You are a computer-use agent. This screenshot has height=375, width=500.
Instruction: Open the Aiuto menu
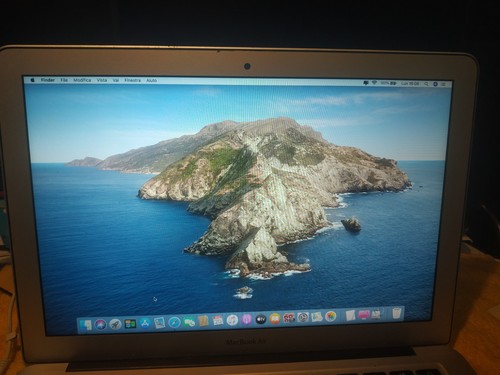click(151, 80)
